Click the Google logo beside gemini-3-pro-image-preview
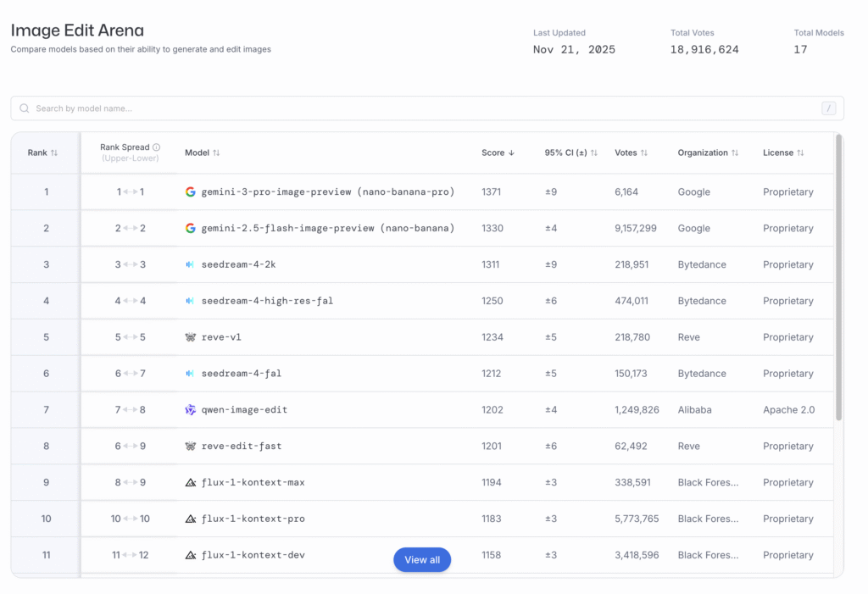Image resolution: width=868 pixels, height=594 pixels. (191, 192)
